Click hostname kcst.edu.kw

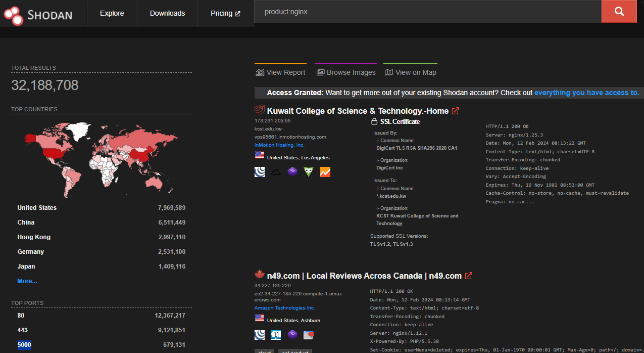268,129
